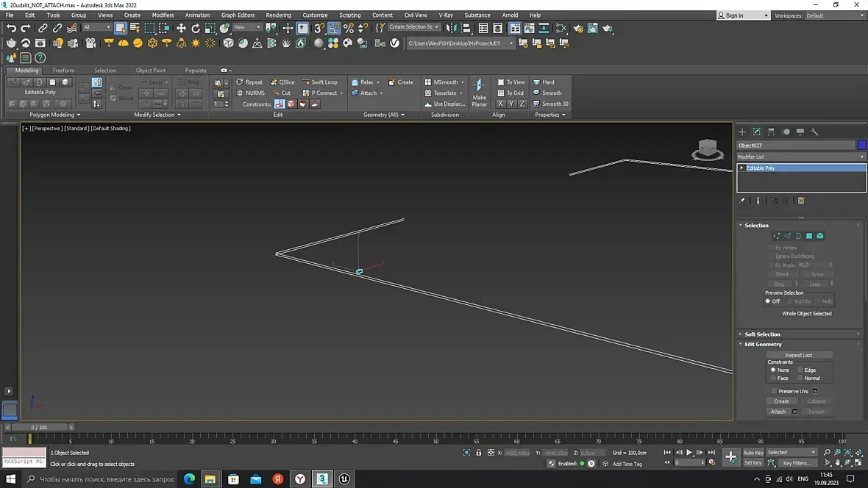The width and height of the screenshot is (868, 488).
Task: Open the Graph Editors menu
Action: tap(238, 15)
